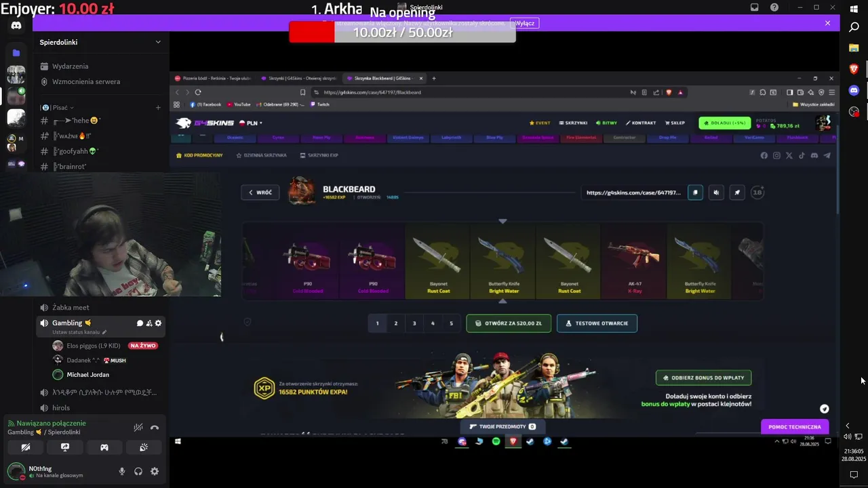This screenshot has height=488, width=868.
Task: Disconnect from the voice channel
Action: [155, 428]
